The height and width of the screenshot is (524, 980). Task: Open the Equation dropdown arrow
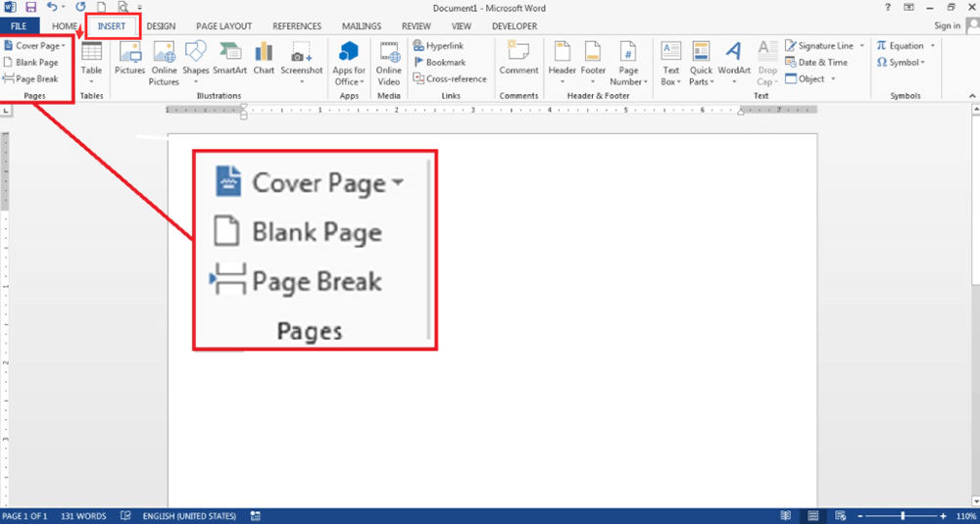pyautogui.click(x=932, y=46)
